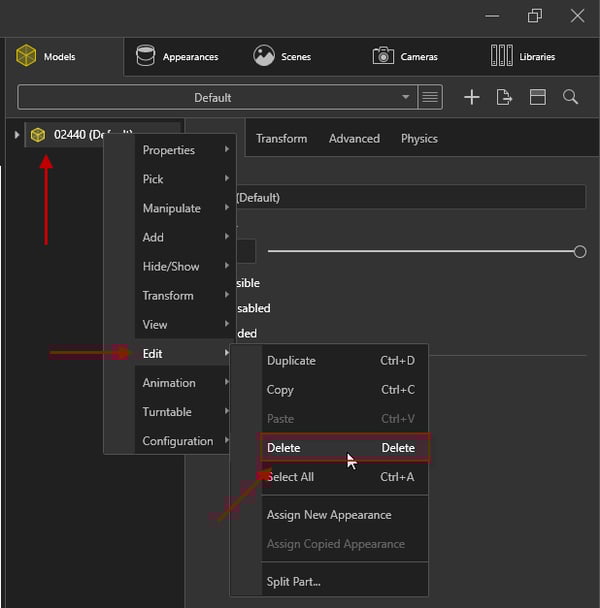Click the Libraries shelves icon

[x=501, y=55]
